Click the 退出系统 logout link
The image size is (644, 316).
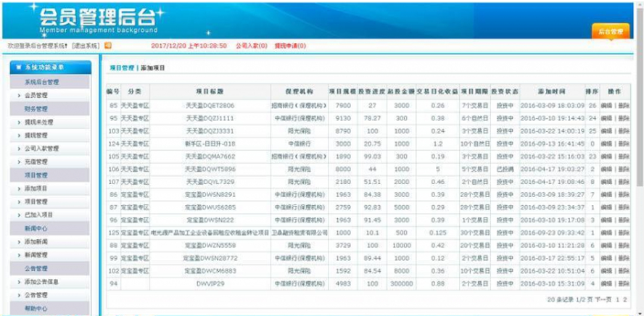86,46
